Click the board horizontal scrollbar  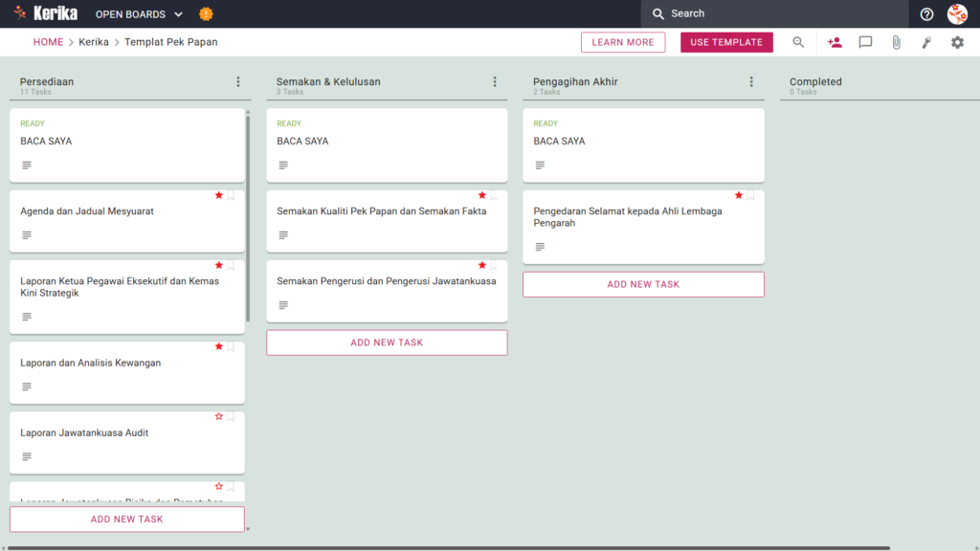click(449, 548)
